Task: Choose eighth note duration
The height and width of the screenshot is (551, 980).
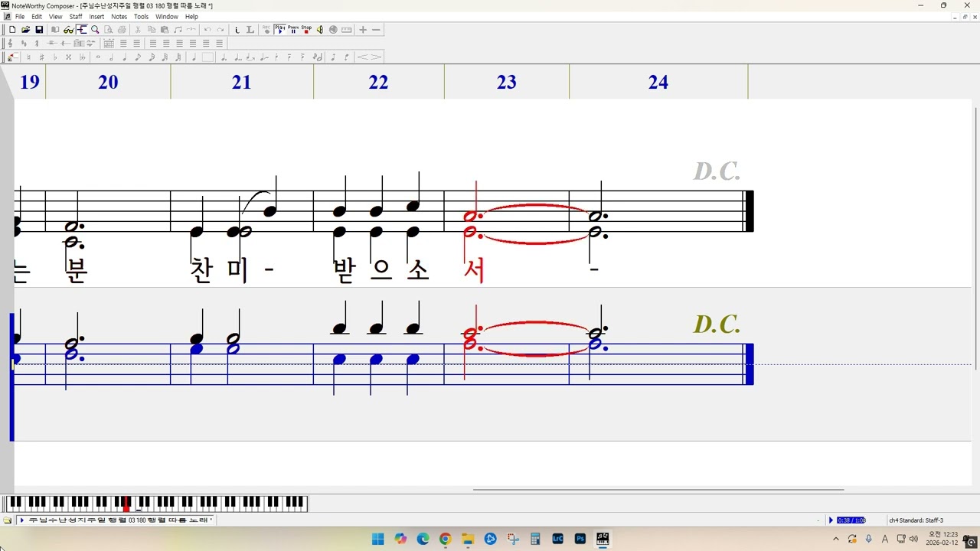Action: coord(138,57)
